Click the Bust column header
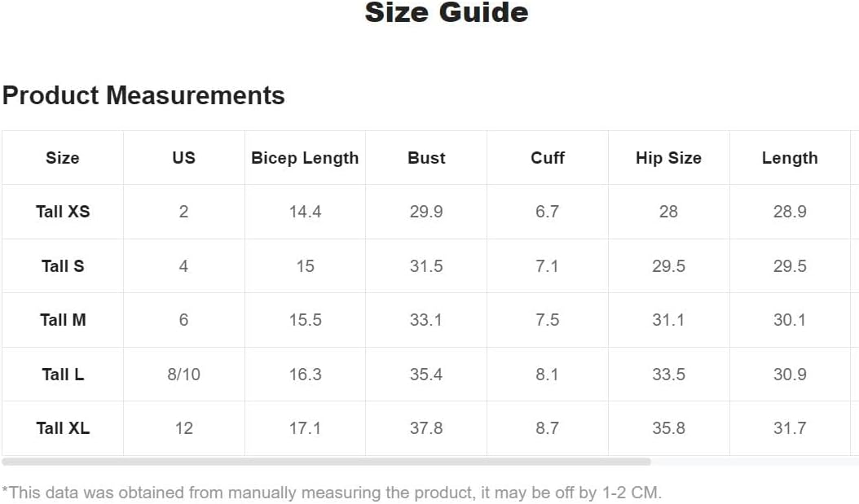The image size is (859, 504). point(426,158)
